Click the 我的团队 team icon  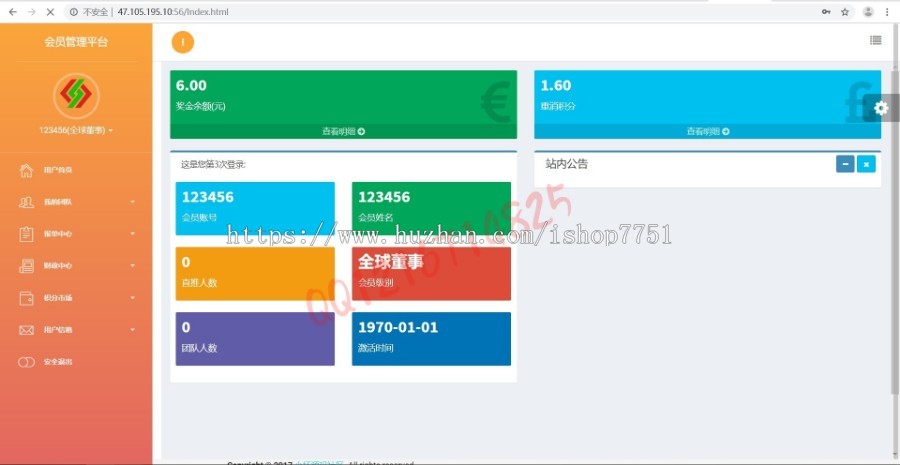click(26, 202)
